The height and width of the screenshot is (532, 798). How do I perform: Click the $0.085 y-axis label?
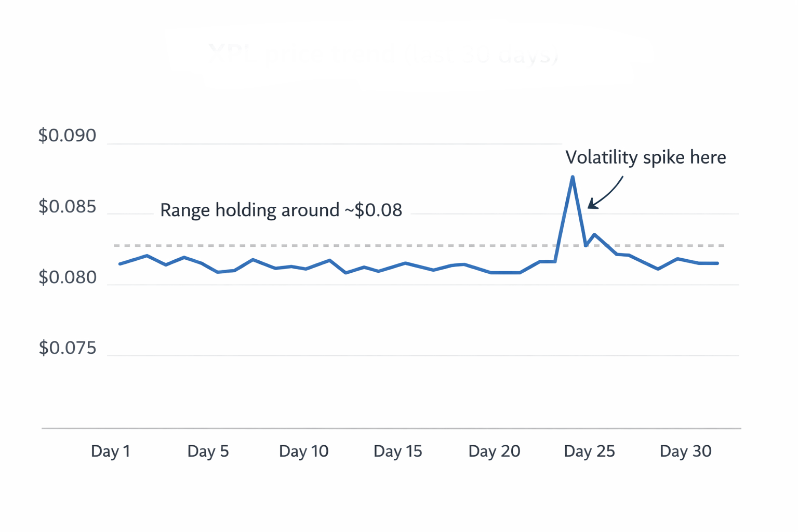coord(68,207)
